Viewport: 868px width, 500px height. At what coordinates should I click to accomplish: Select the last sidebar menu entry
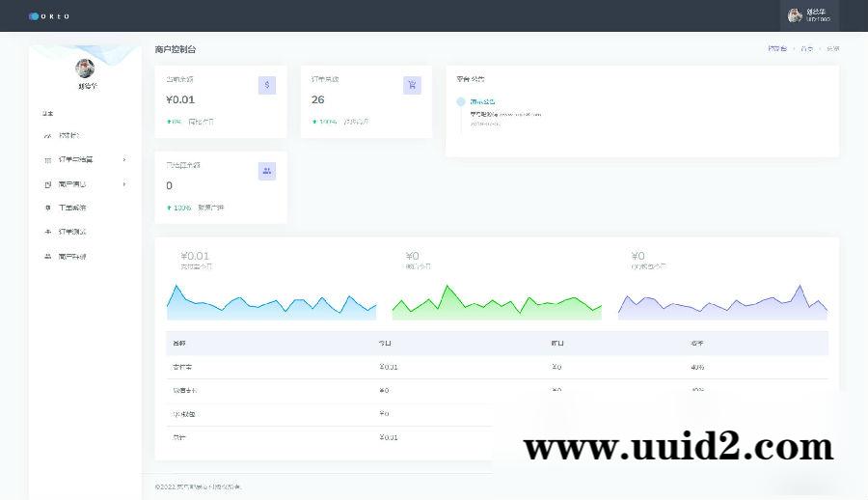(72, 257)
